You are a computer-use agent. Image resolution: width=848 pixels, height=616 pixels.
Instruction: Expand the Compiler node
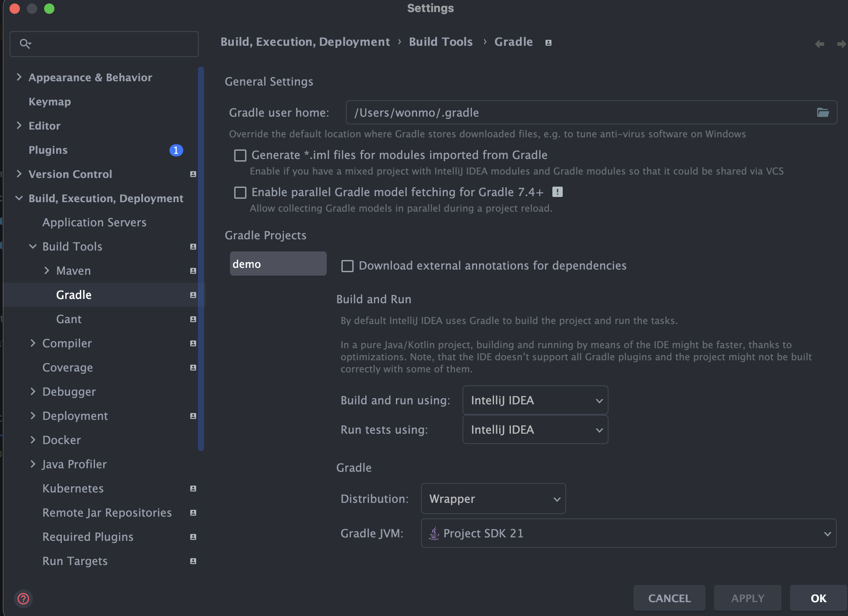point(33,343)
